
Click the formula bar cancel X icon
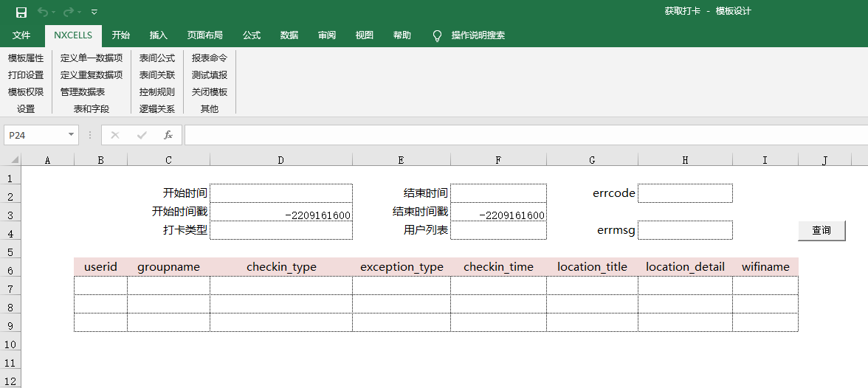[115, 135]
